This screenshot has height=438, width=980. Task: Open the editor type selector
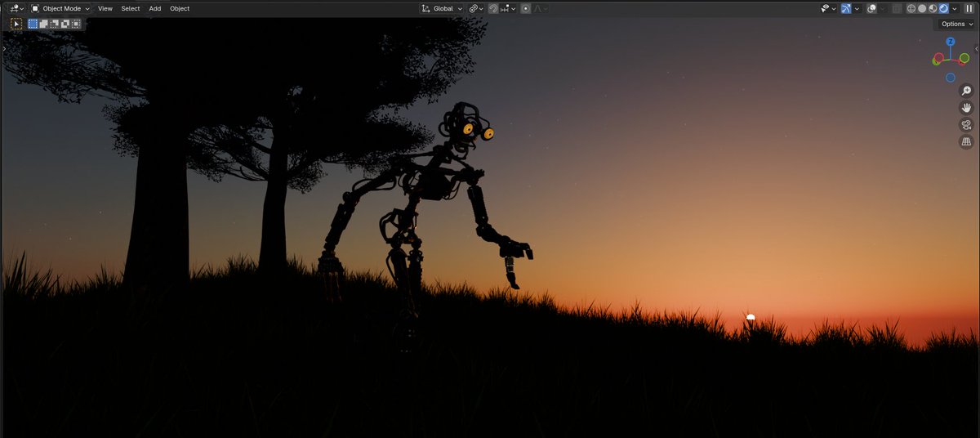point(16,8)
